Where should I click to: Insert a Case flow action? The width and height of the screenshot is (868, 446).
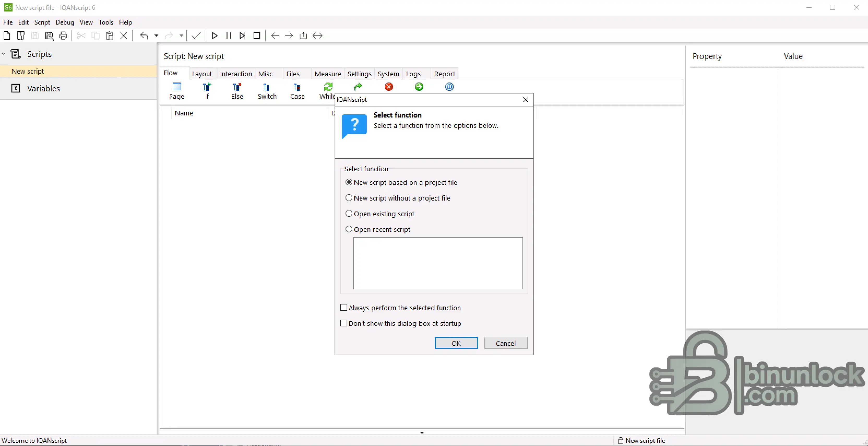pos(297,91)
